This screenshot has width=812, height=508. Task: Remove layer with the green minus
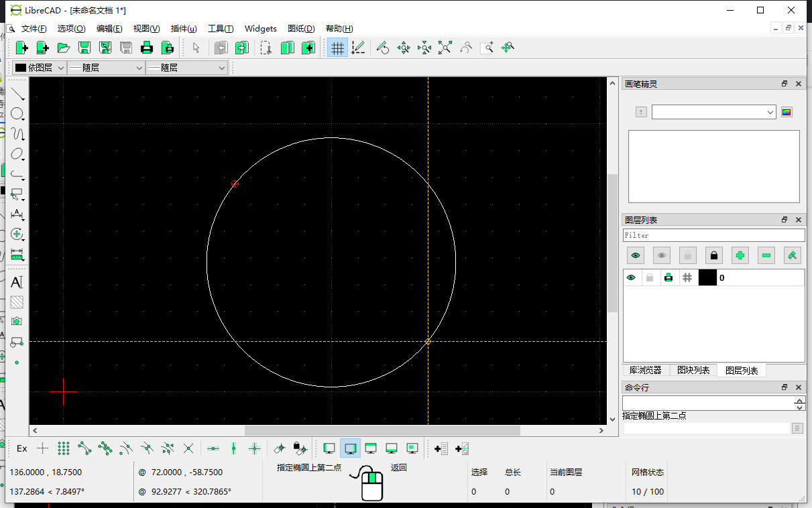tap(766, 255)
